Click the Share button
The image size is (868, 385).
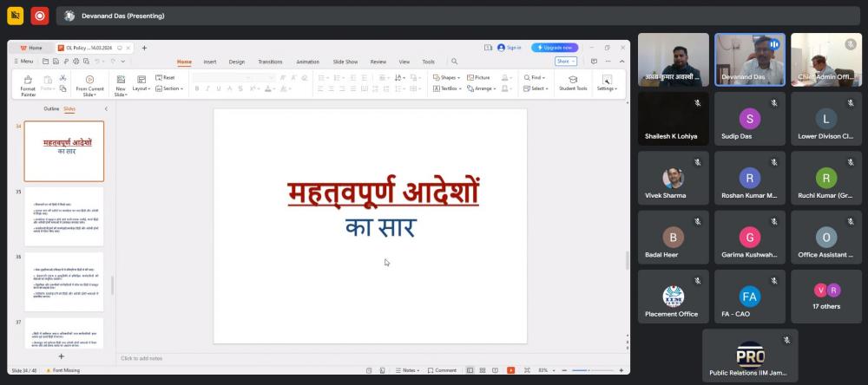[565, 62]
